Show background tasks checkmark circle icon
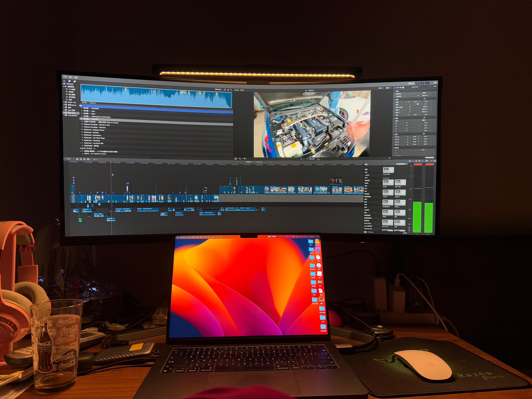Viewport: 532px width, 399px height. [76, 77]
